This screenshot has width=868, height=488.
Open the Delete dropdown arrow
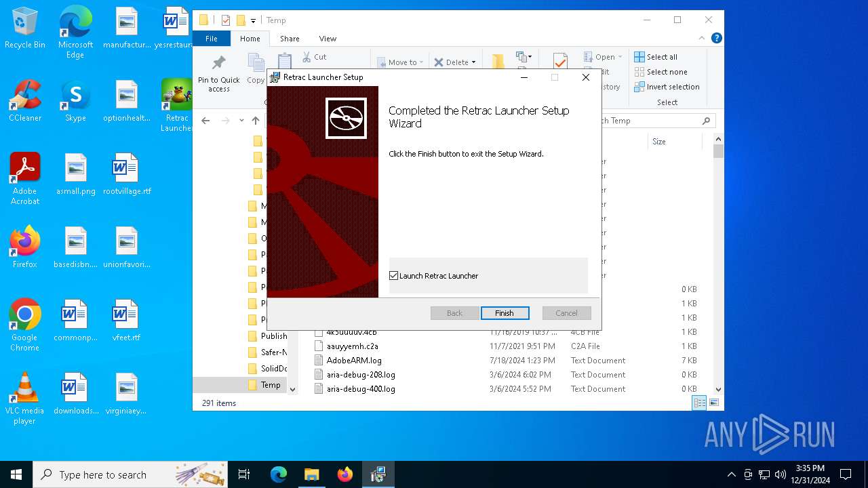(473, 62)
